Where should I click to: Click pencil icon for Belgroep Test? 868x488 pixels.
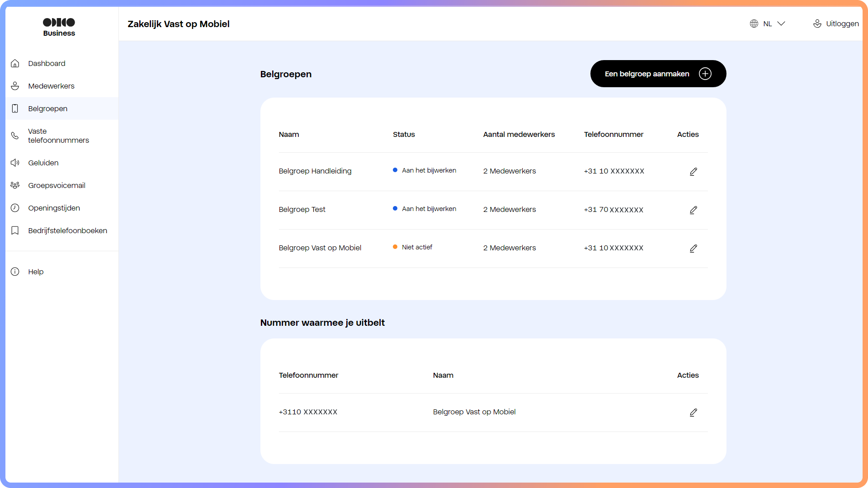click(693, 210)
